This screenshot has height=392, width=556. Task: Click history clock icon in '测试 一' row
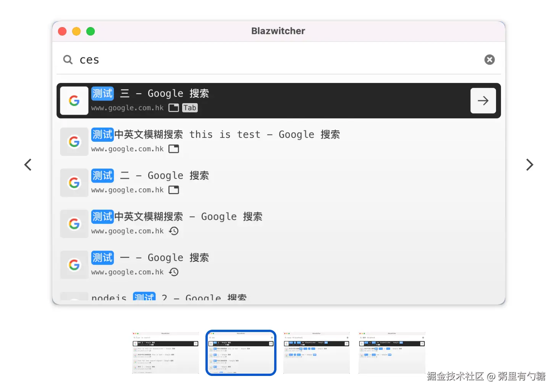[x=174, y=272]
